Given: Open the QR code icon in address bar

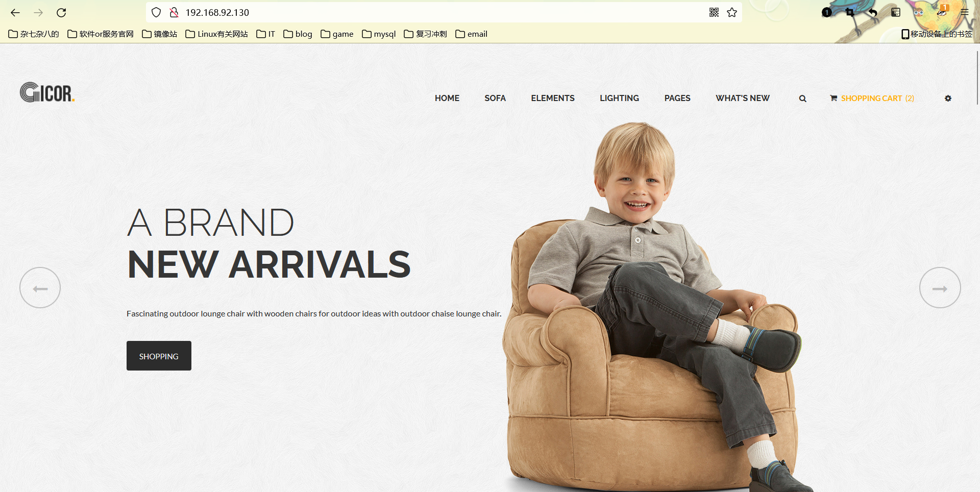Looking at the screenshot, I should point(714,12).
